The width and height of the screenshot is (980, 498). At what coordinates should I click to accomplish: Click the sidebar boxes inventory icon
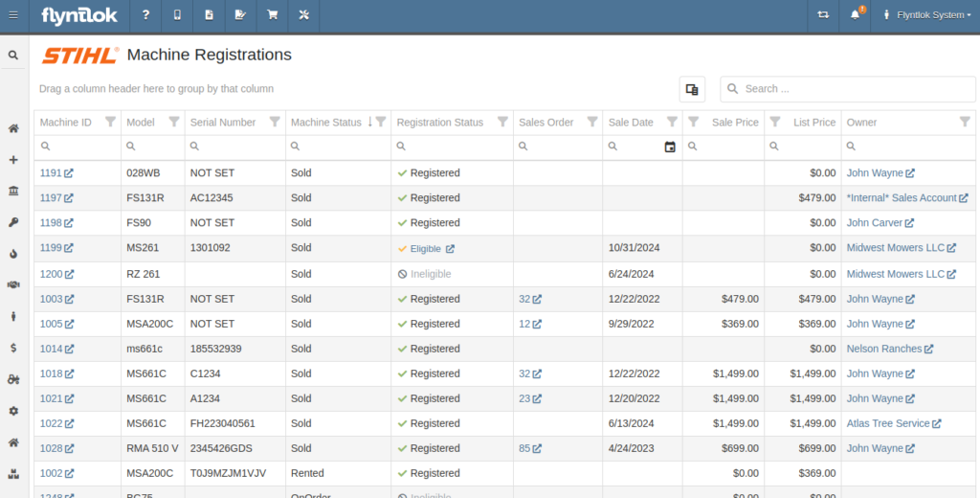(13, 474)
